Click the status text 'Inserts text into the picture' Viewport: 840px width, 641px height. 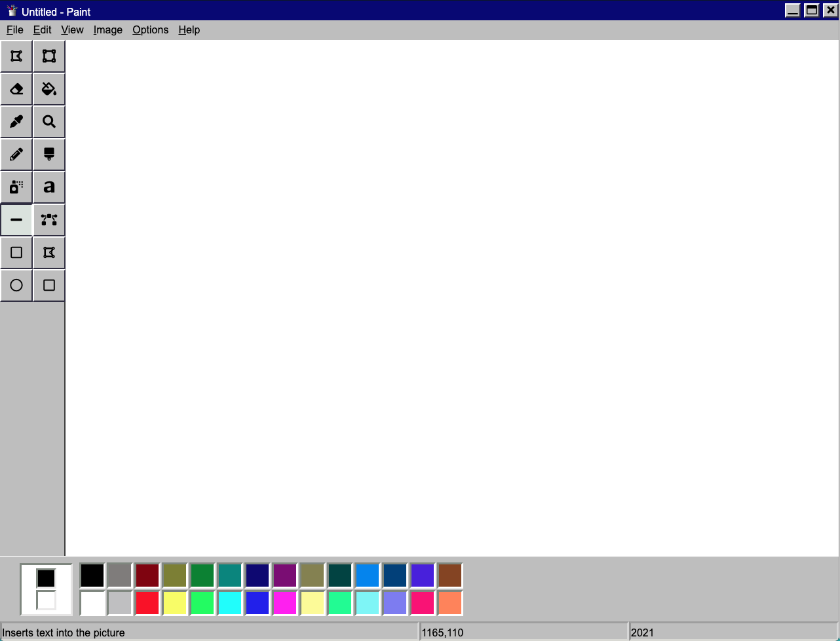point(64,632)
